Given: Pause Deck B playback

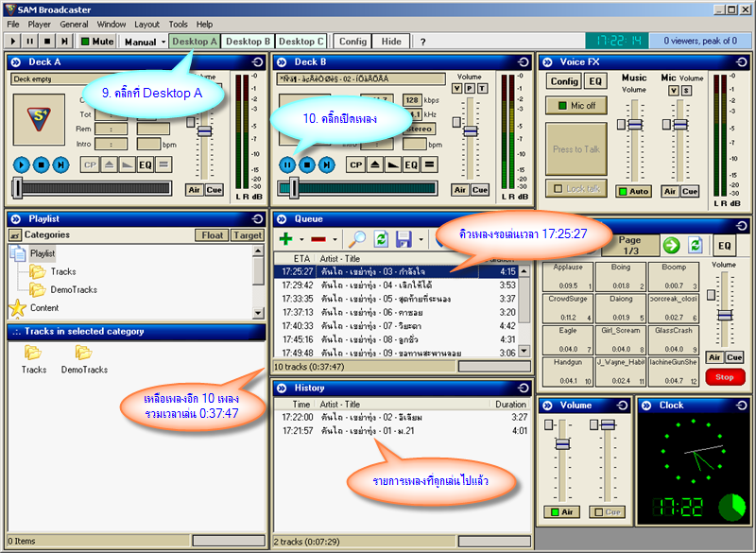Looking at the screenshot, I should coord(287,164).
